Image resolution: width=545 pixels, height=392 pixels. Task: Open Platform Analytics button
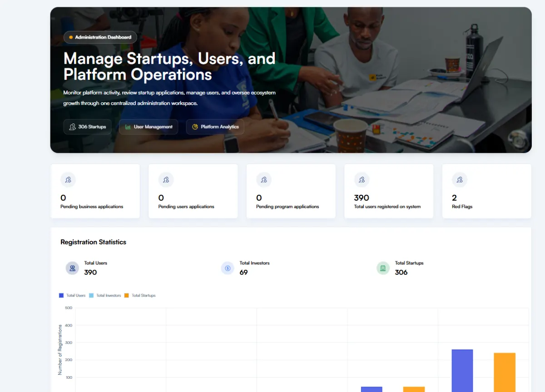pyautogui.click(x=215, y=127)
